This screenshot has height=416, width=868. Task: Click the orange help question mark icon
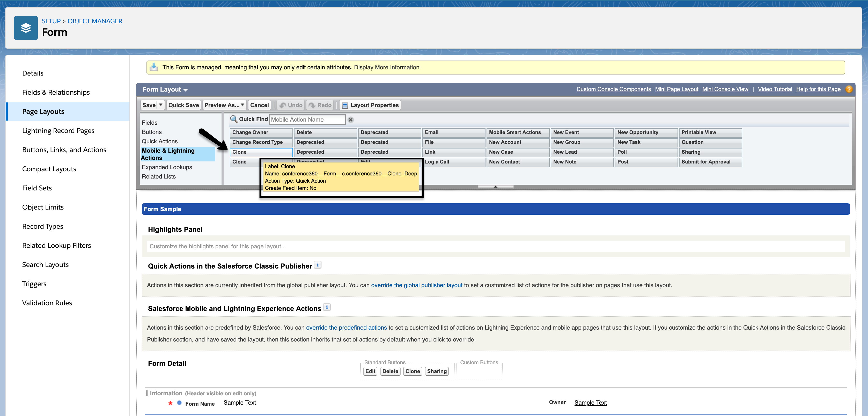tap(848, 89)
